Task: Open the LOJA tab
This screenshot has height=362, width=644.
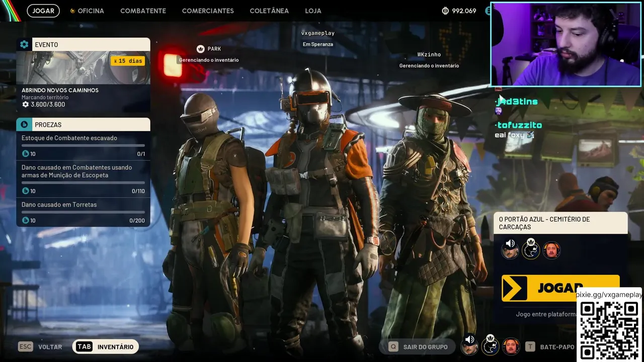Action: 313,11
